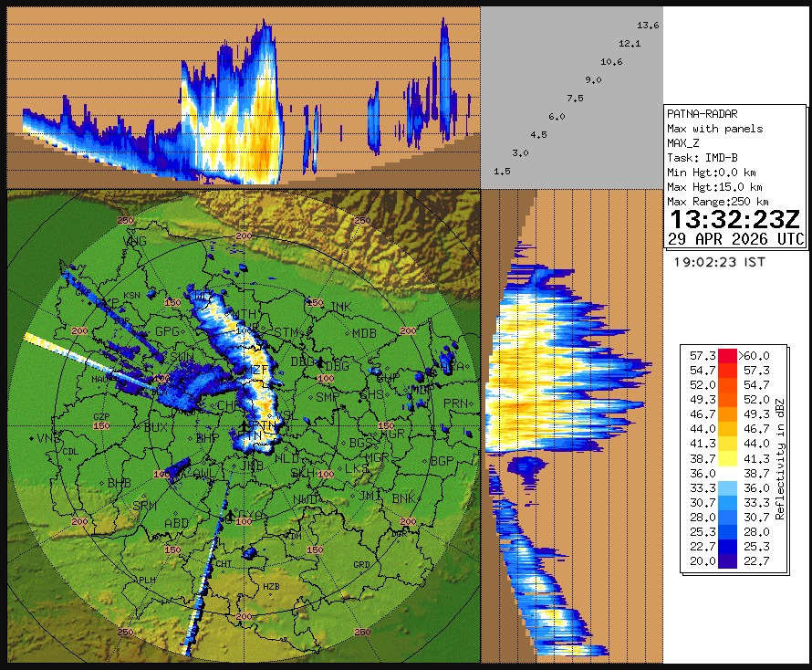The image size is (812, 670).
Task: Select the BGP station on the map
Action: pyautogui.click(x=442, y=462)
